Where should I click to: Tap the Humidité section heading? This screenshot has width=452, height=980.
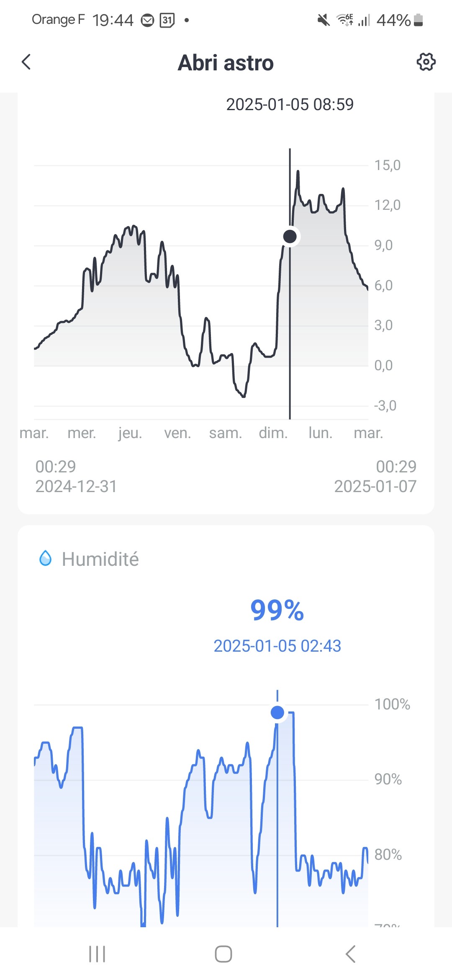[100, 559]
